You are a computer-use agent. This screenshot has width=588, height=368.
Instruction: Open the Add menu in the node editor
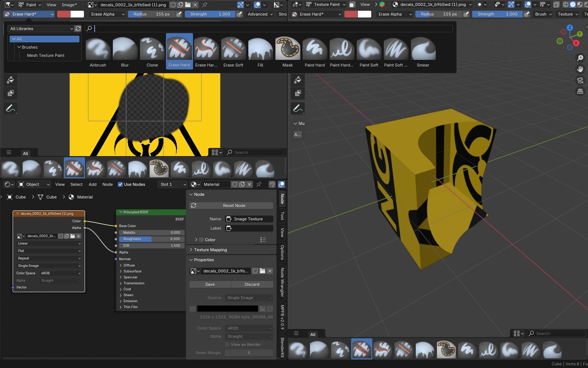click(x=92, y=184)
